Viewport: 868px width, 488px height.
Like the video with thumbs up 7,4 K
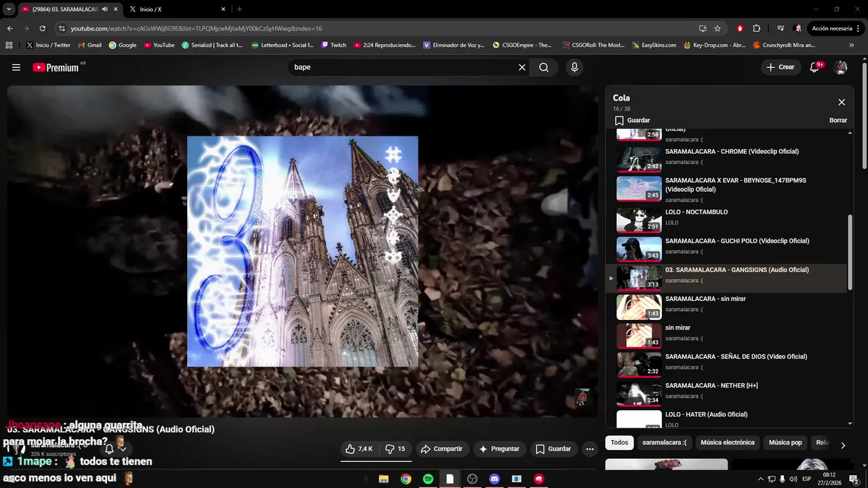[359, 449]
